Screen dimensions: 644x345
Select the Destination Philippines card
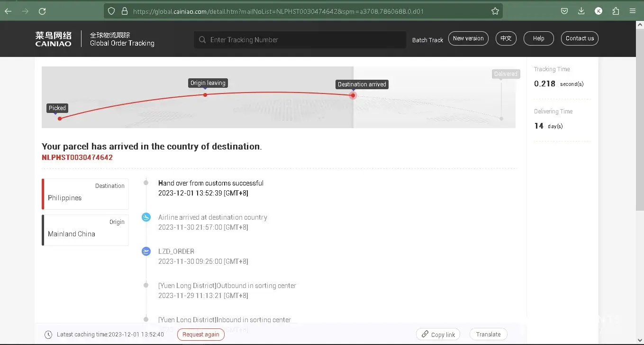[85, 194]
